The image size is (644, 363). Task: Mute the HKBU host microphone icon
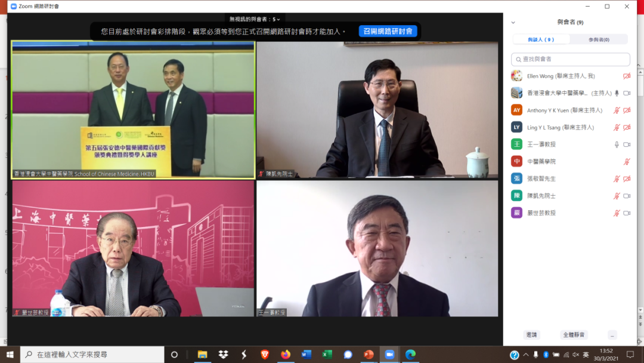(x=617, y=93)
